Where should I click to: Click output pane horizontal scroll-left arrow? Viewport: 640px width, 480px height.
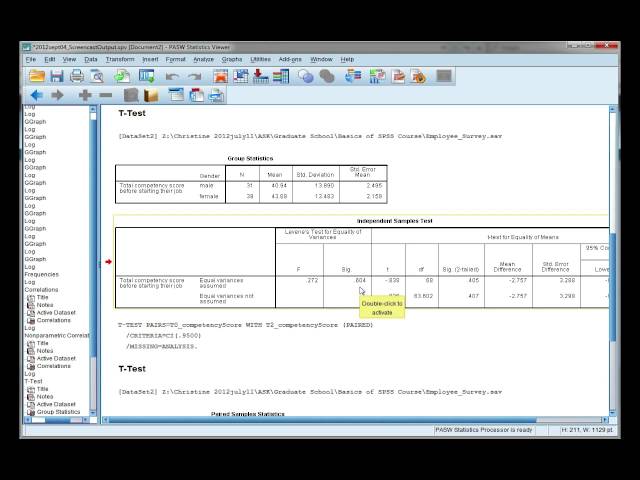coord(106,420)
